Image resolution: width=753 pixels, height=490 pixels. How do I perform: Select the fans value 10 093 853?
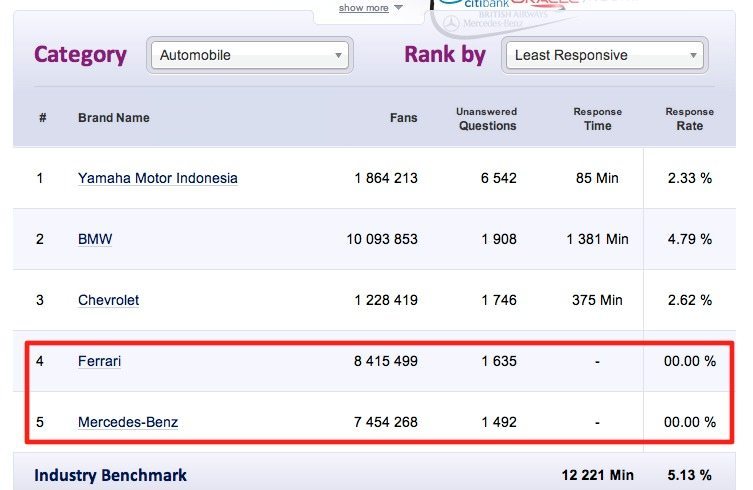coord(382,239)
